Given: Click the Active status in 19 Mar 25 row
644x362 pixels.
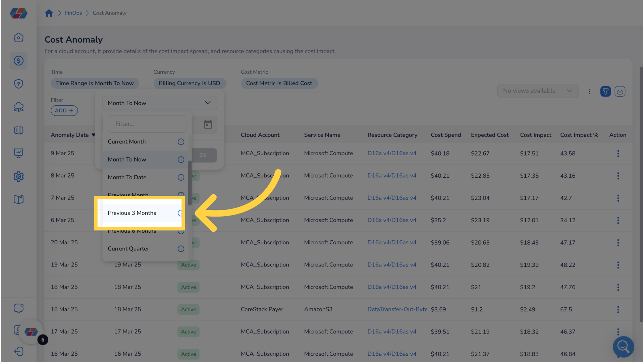Looking at the screenshot, I should (189, 265).
